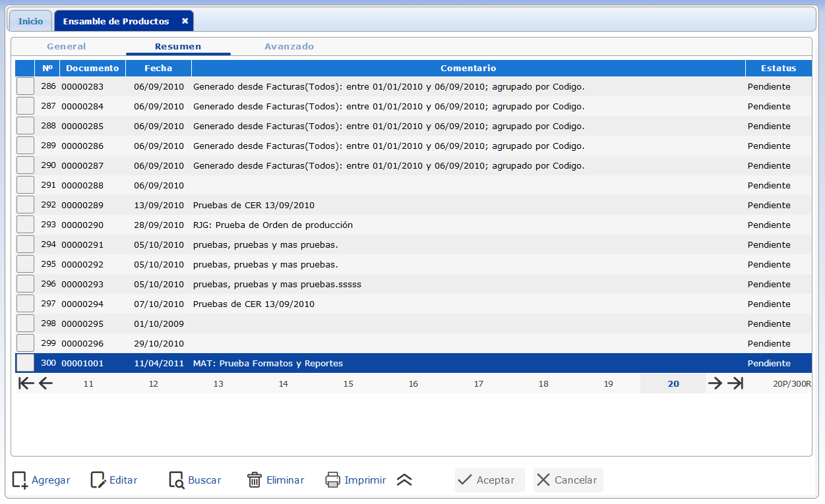Viewport: 825px width, 504px height.
Task: Click date 07/10/2010 in row 297
Action: point(159,304)
